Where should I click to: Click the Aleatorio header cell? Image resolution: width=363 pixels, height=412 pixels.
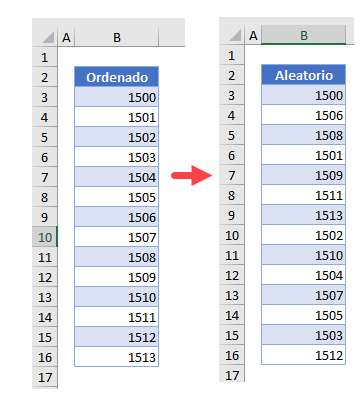point(304,75)
